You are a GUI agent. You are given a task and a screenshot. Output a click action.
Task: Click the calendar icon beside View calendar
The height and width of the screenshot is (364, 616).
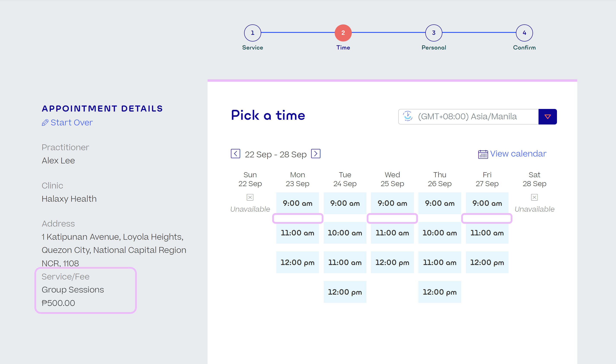tap(483, 154)
